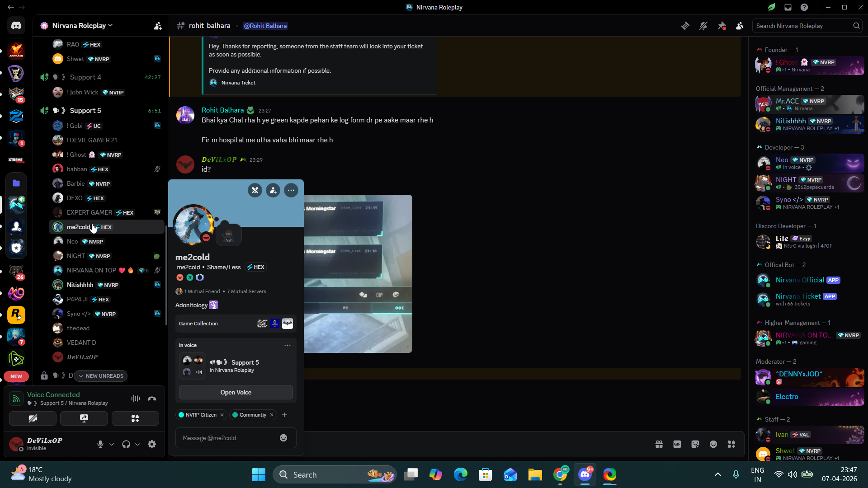This screenshot has height=488, width=868.
Task: Click the @Rohit Balhara mention in header
Action: point(265,26)
